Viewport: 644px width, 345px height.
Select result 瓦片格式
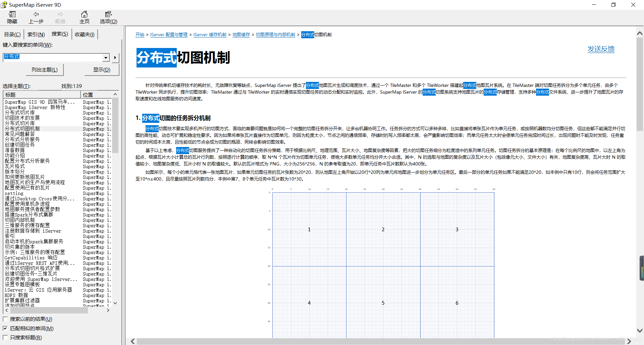pyautogui.click(x=15, y=166)
